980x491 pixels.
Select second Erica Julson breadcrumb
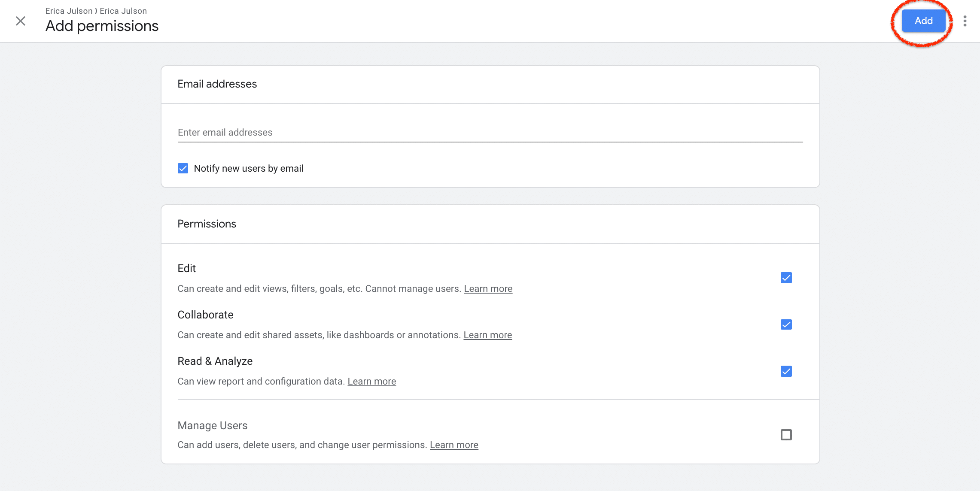(x=123, y=10)
